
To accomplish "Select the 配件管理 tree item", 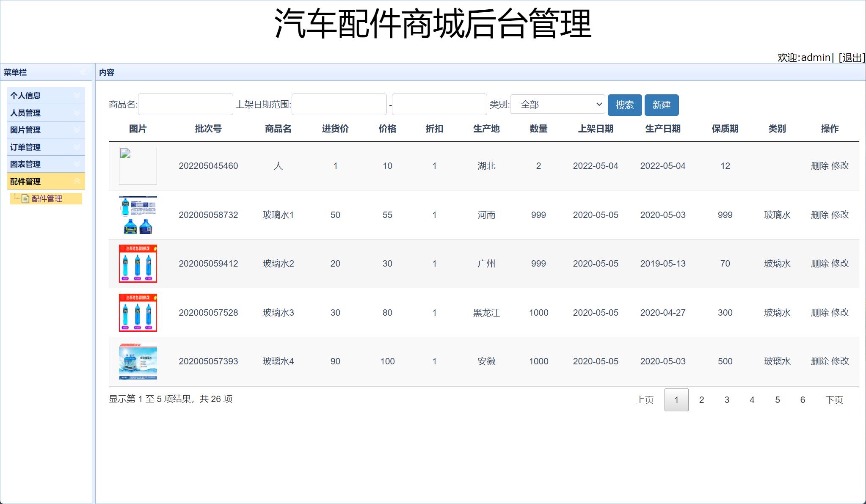I will [47, 198].
